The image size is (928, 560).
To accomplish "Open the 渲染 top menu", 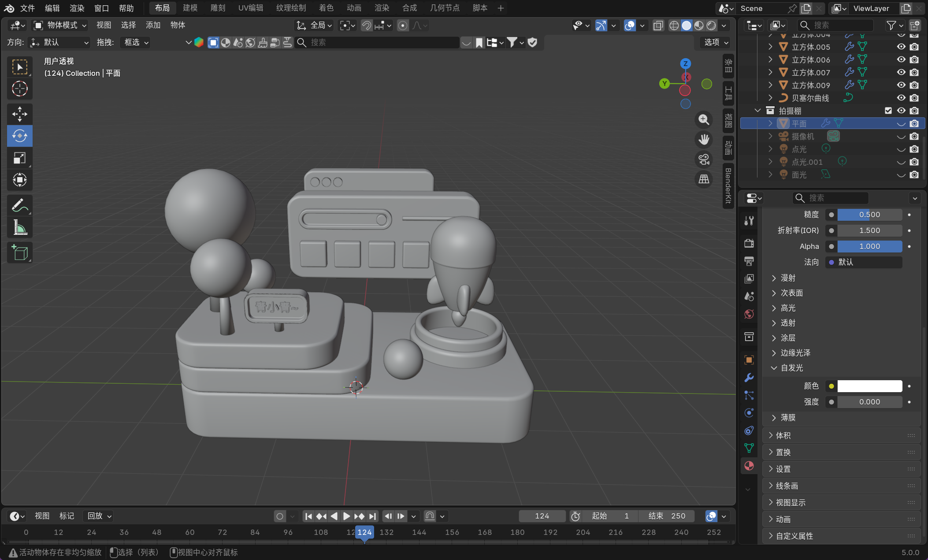I will tap(77, 8).
